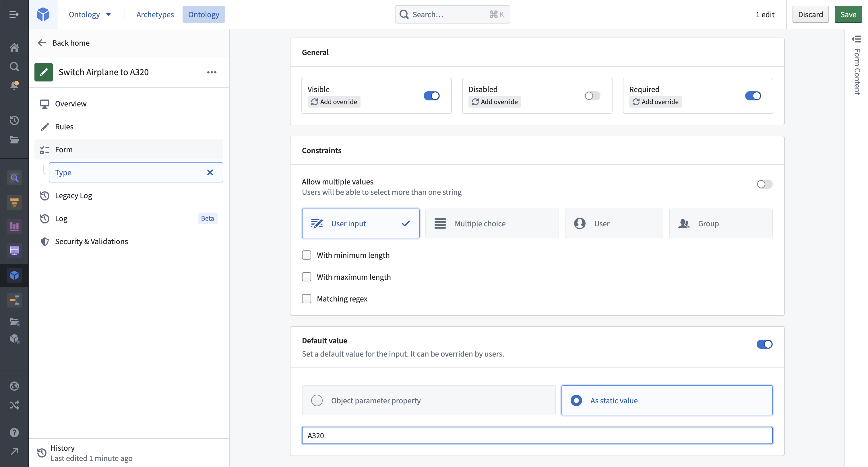
Task: Open the Rules section
Action: [x=129, y=127]
